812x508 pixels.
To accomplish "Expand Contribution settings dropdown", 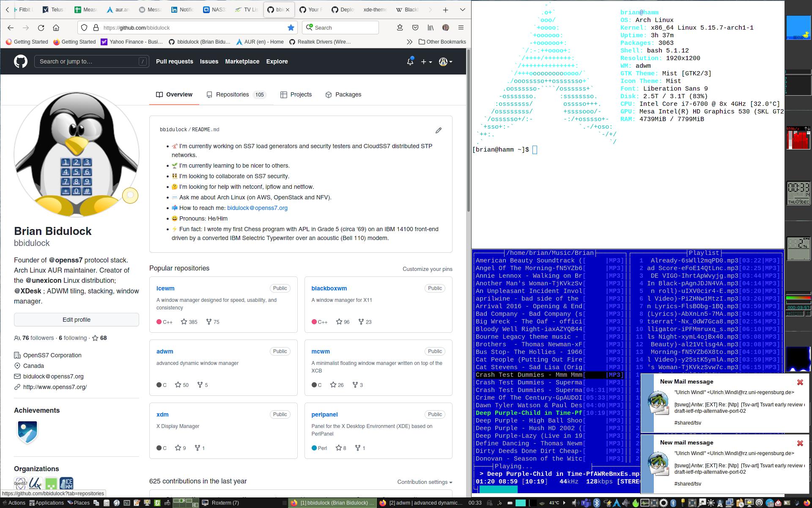I will coord(425,482).
